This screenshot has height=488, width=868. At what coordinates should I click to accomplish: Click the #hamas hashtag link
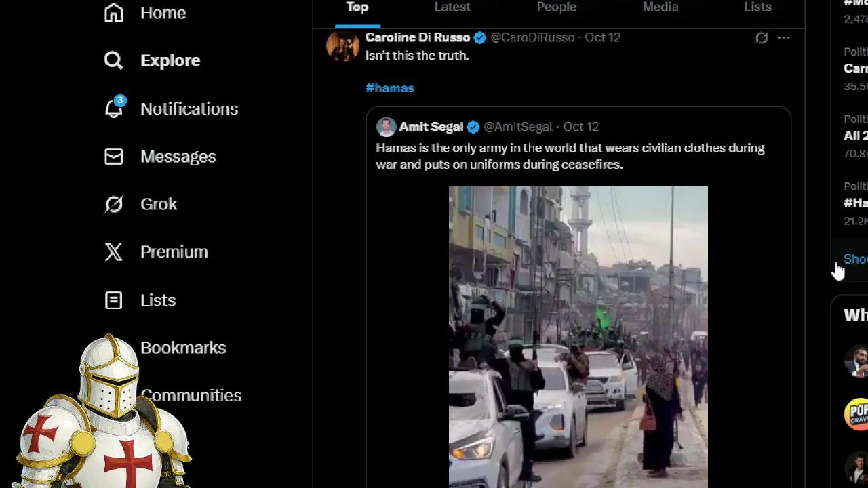click(389, 88)
